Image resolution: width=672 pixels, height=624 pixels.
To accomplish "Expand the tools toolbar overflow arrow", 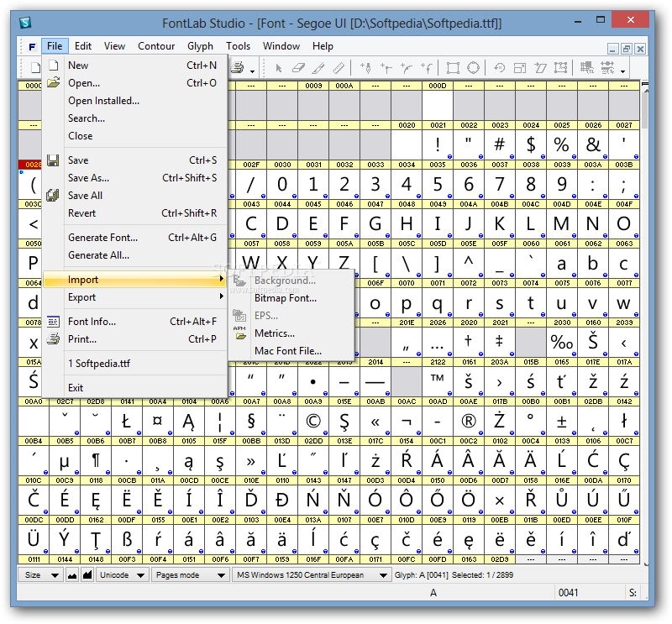I will point(622,71).
